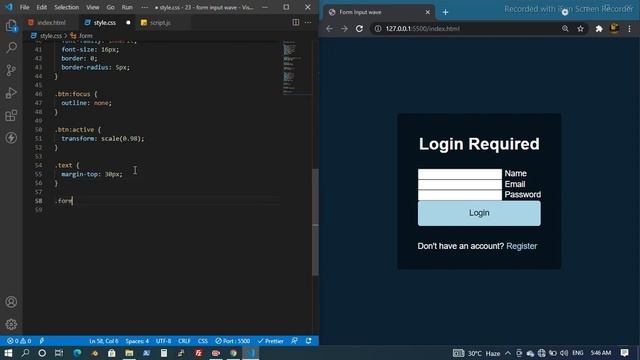Go forward in Chrome browser
Image resolution: width=640 pixels, height=360 pixels.
tap(344, 29)
